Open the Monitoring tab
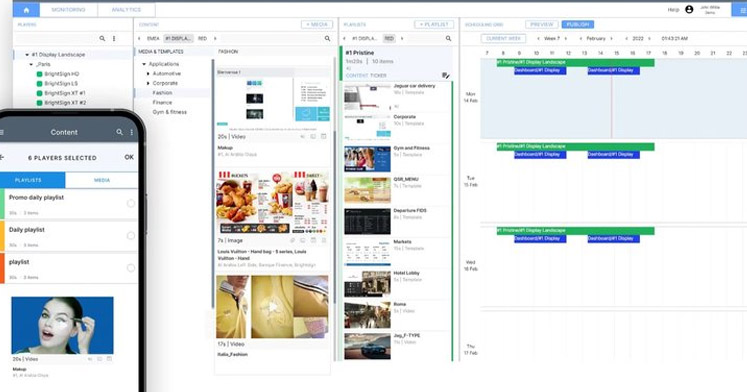 coord(69,10)
